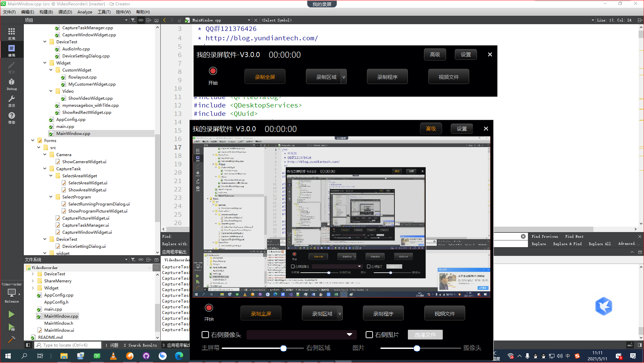Click the project tree filter icon

[133, 20]
